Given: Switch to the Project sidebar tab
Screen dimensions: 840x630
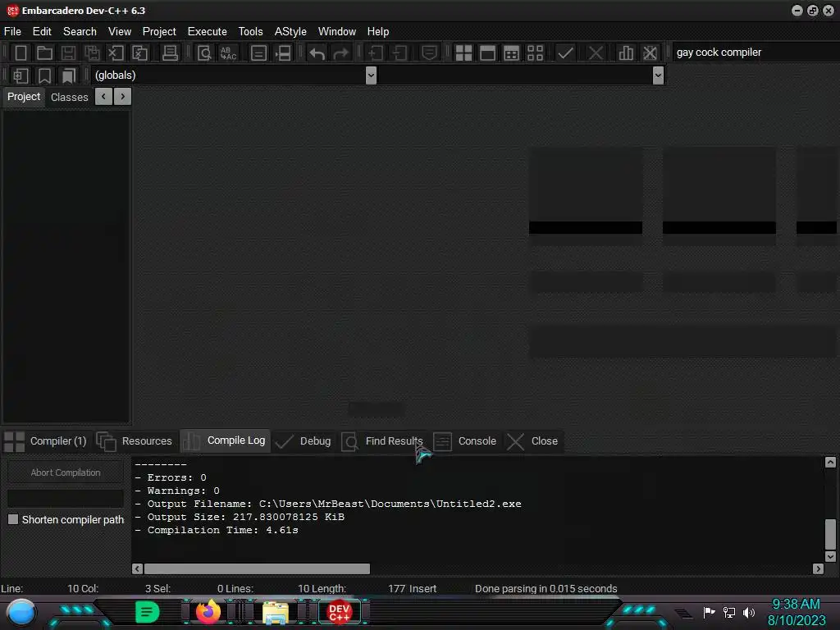Looking at the screenshot, I should [x=24, y=97].
